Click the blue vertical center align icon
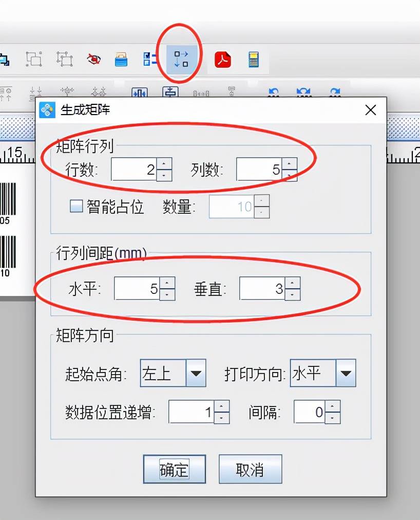Viewport: 420px width, 520px height. tap(170, 92)
